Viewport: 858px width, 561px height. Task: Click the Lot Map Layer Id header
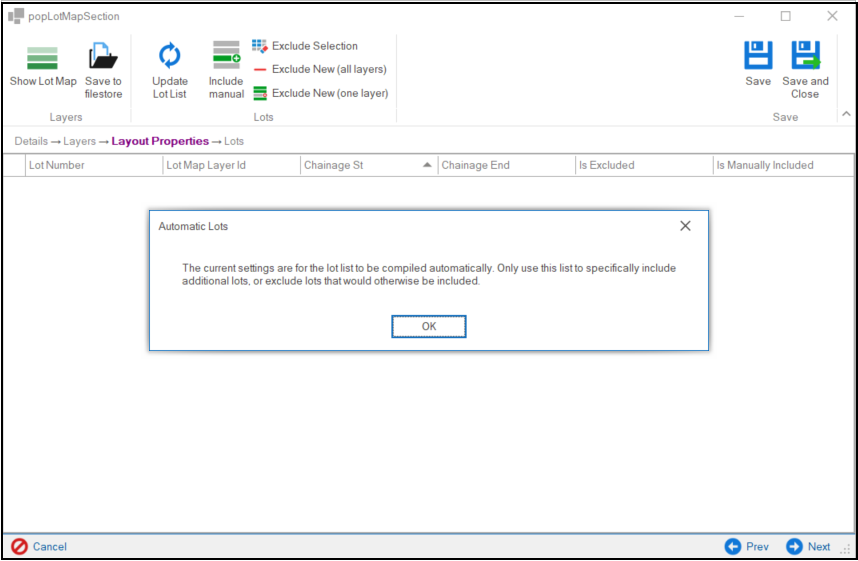[x=206, y=165]
